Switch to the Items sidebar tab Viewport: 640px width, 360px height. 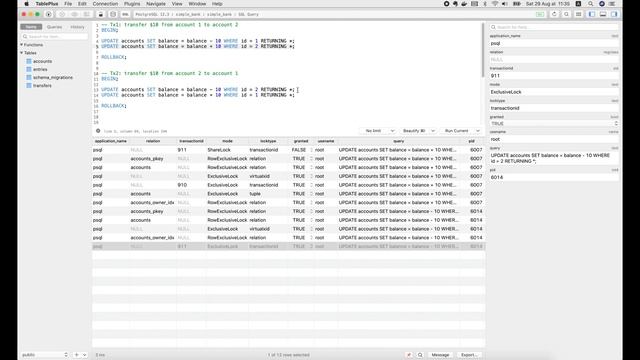pyautogui.click(x=31, y=27)
